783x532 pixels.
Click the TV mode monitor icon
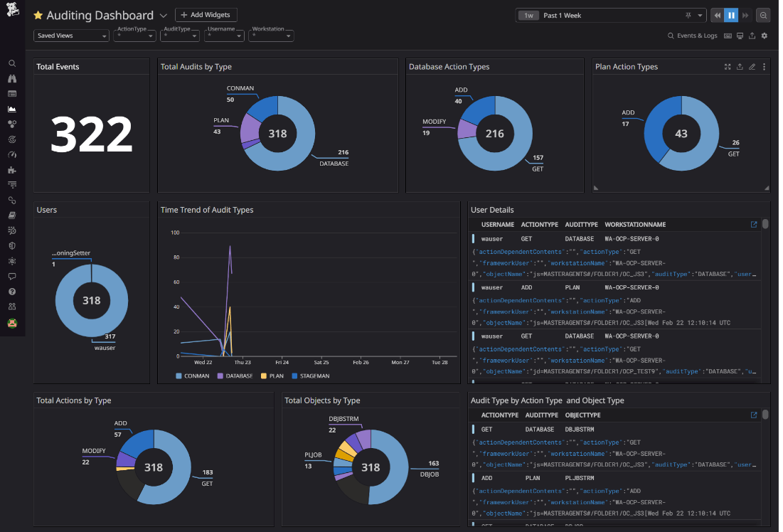[740, 36]
